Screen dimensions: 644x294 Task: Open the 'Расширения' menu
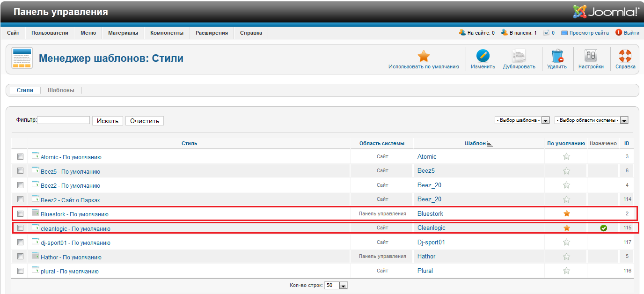pos(212,33)
